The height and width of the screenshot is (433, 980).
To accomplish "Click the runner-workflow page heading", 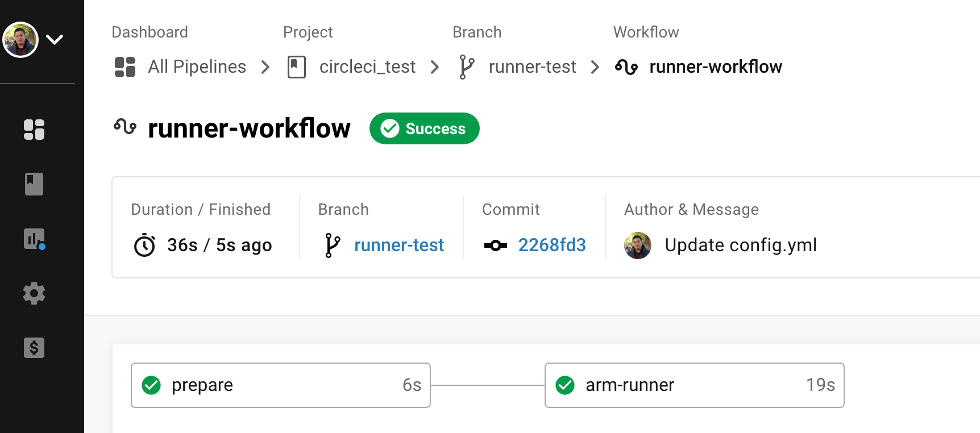I will 249,128.
